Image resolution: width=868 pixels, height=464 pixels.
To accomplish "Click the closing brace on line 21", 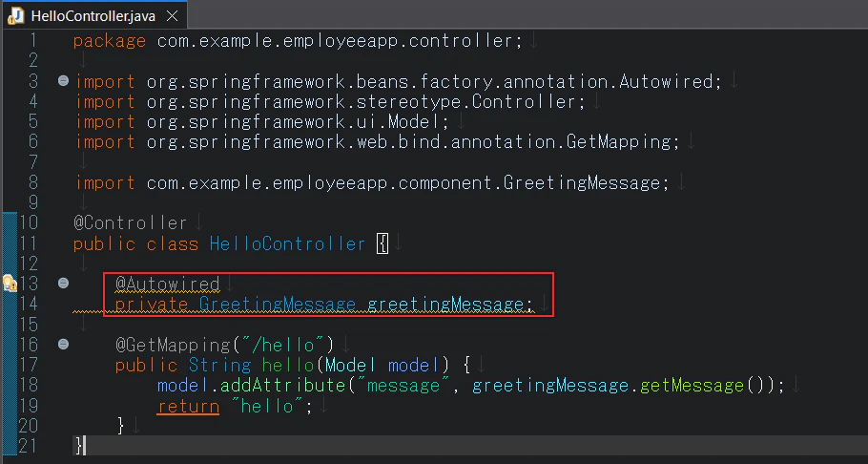I will (x=78, y=445).
